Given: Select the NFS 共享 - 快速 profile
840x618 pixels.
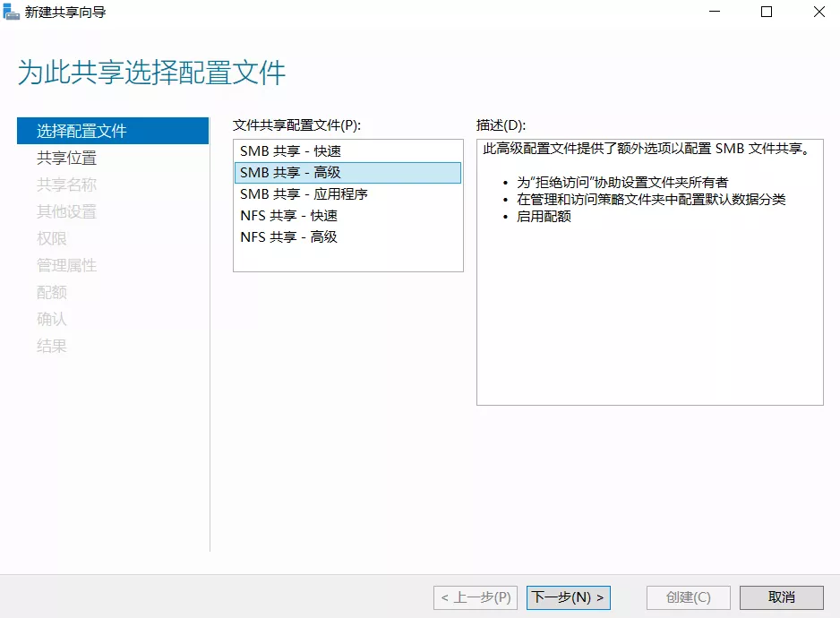Looking at the screenshot, I should [x=288, y=216].
